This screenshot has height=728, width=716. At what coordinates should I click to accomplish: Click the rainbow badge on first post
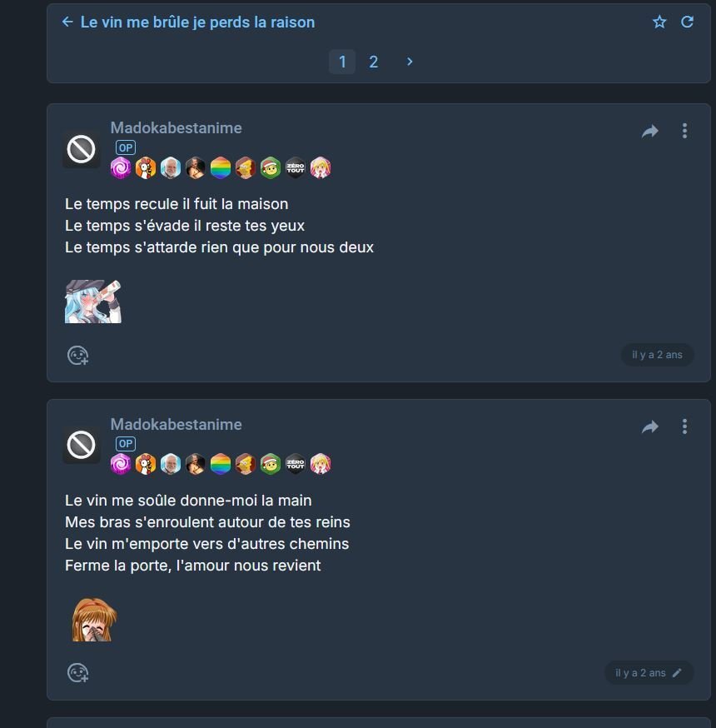tap(221, 167)
